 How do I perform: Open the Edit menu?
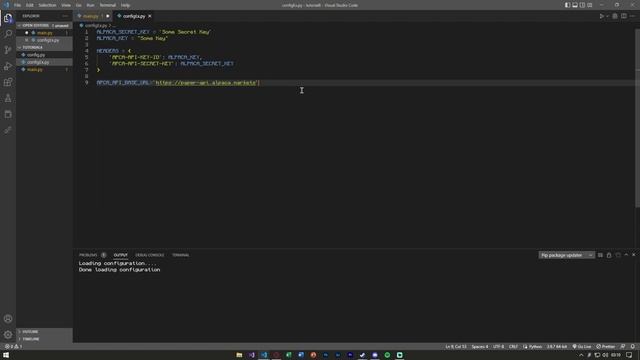click(x=30, y=5)
